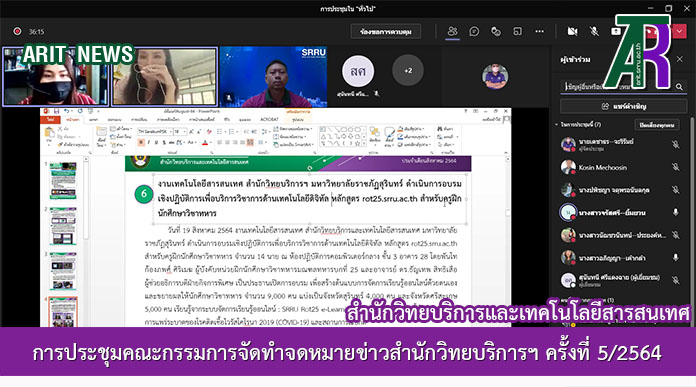Click the green number 6 circle on slide
Screen dimensions: 696x387
coord(144,194)
